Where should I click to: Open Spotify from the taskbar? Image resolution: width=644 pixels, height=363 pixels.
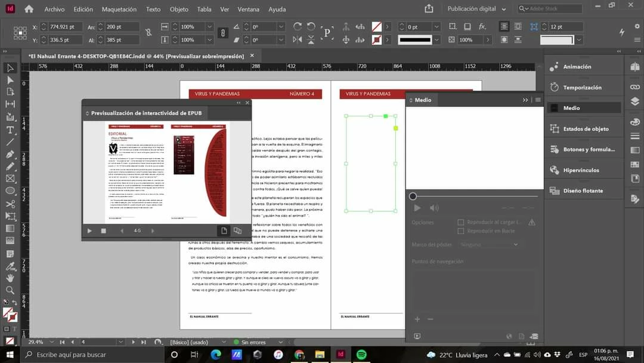coord(361,355)
